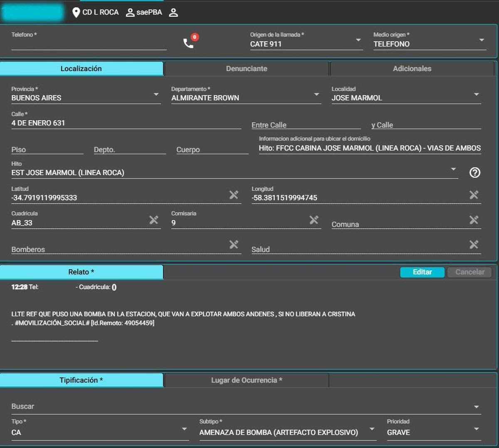499x448 pixels.
Task: Click the clear icon in the Bomberos field
Action: point(234,245)
